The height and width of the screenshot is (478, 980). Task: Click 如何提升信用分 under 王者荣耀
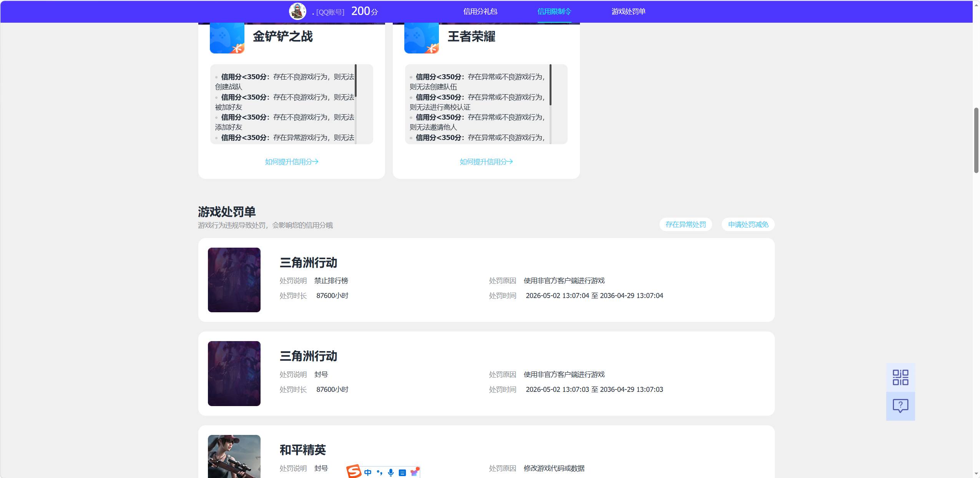[x=486, y=162]
